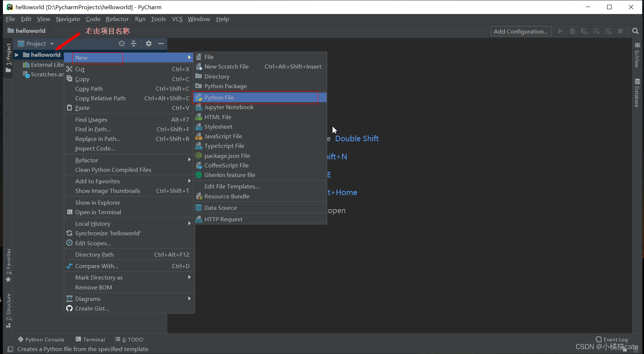Open the Project view switcher dropdown
The width and height of the screenshot is (644, 354).
coord(51,44)
